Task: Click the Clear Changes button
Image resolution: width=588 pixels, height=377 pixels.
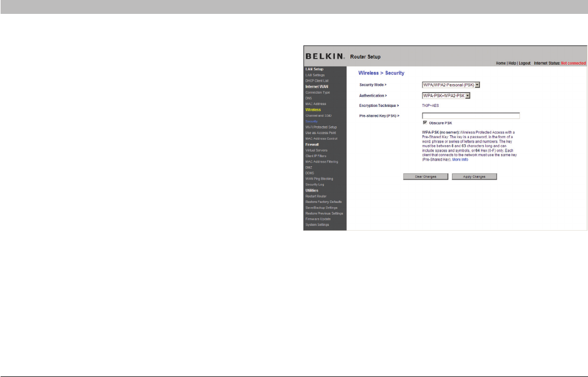Action: click(x=425, y=176)
